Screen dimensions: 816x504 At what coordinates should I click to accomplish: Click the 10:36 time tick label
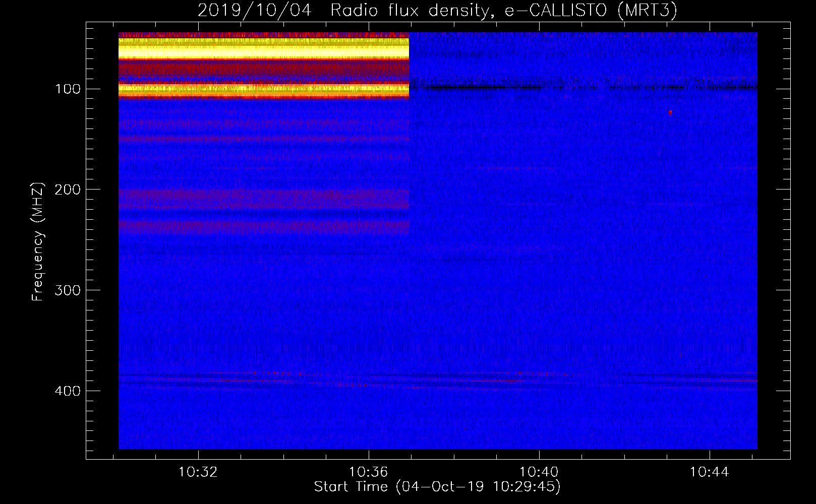point(369,472)
